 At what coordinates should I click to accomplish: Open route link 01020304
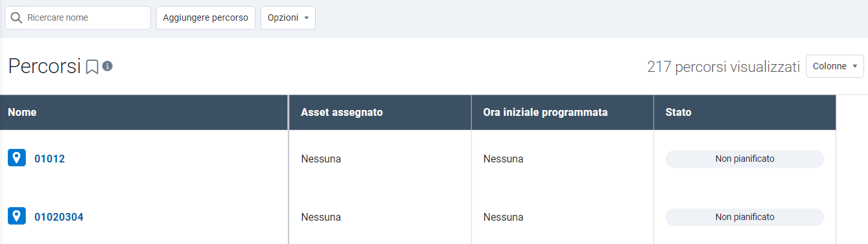[59, 217]
